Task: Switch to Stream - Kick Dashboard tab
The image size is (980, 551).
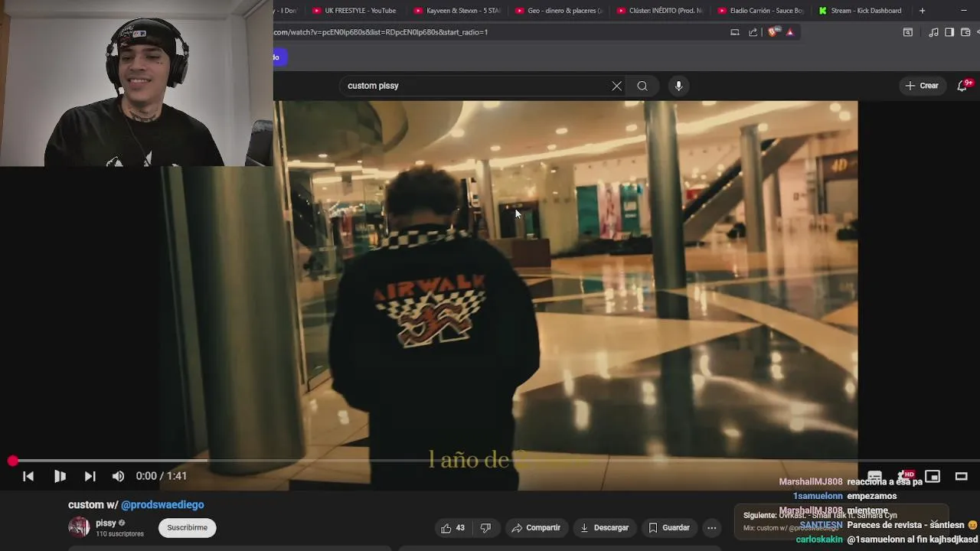Action: click(x=862, y=11)
